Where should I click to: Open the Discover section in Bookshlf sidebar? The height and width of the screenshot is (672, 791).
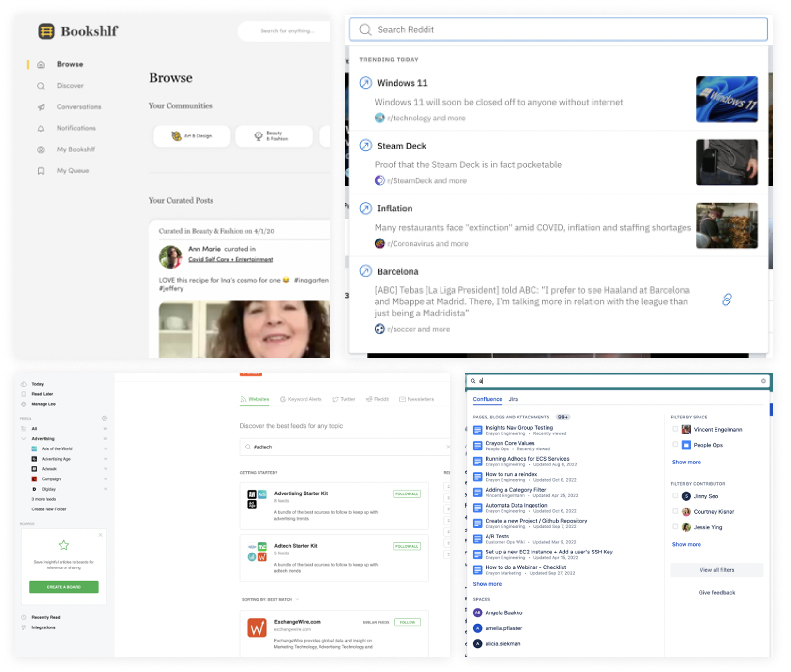[70, 85]
